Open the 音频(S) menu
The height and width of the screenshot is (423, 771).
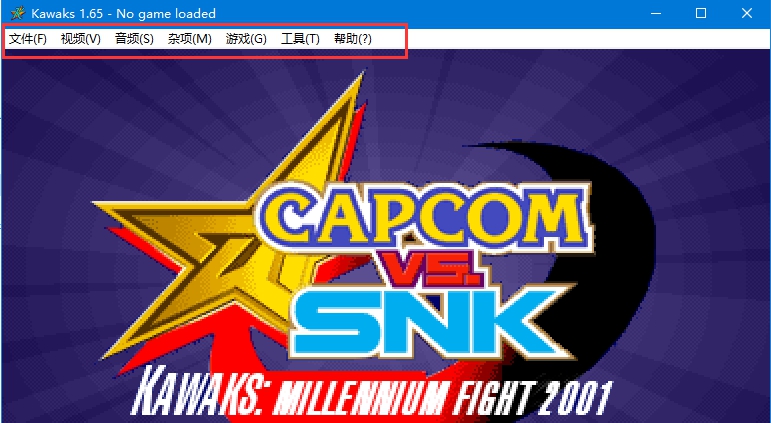[134, 39]
